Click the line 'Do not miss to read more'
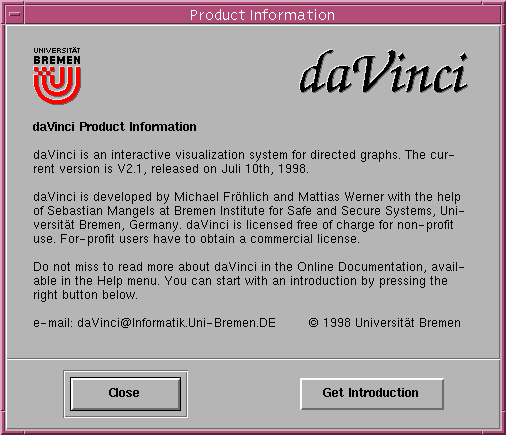The height and width of the screenshot is (435, 506). point(248,267)
